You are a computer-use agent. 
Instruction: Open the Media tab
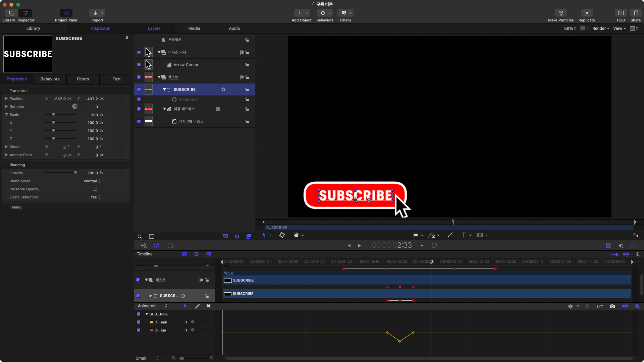pos(194,28)
